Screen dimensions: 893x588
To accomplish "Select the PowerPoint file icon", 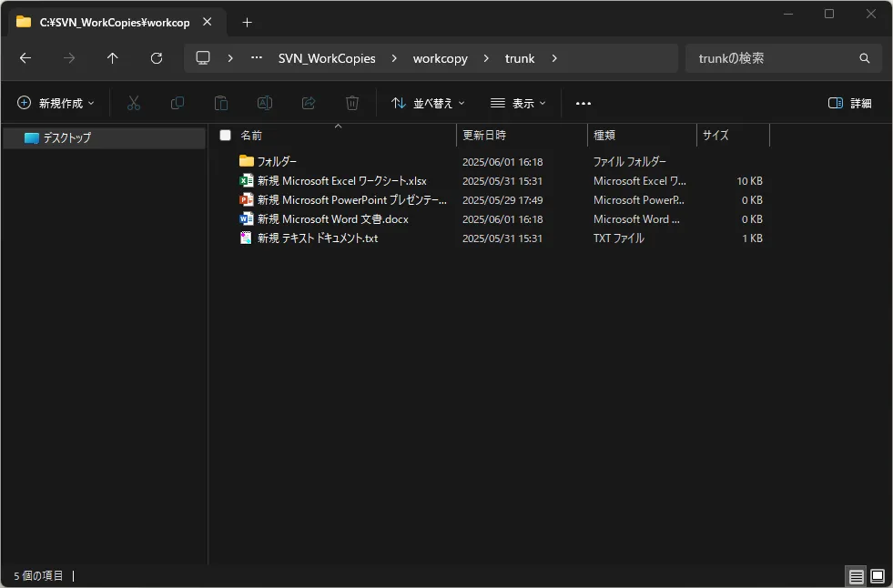I will (x=247, y=200).
